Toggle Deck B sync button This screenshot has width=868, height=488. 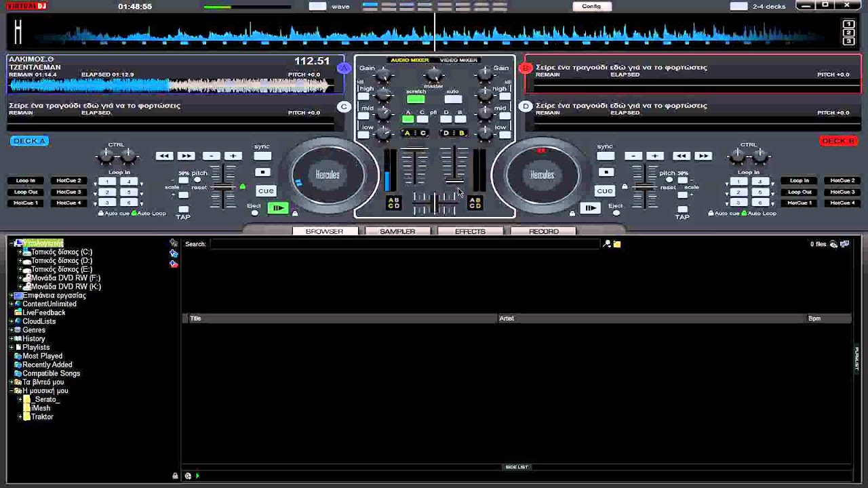(605, 156)
